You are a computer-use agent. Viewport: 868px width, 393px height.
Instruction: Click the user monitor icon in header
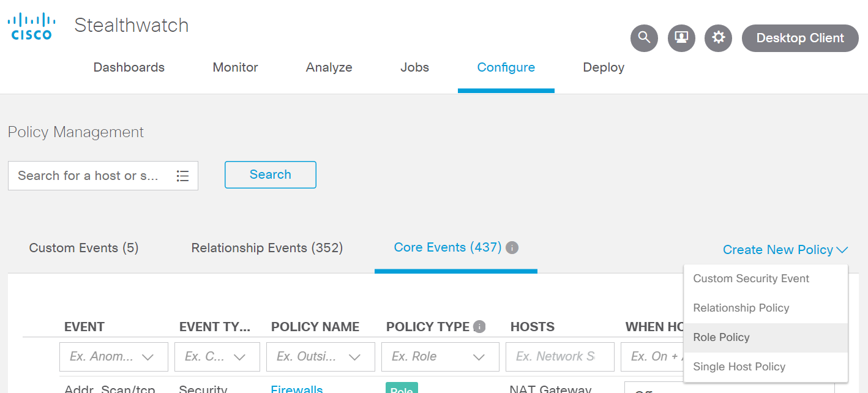coord(681,38)
